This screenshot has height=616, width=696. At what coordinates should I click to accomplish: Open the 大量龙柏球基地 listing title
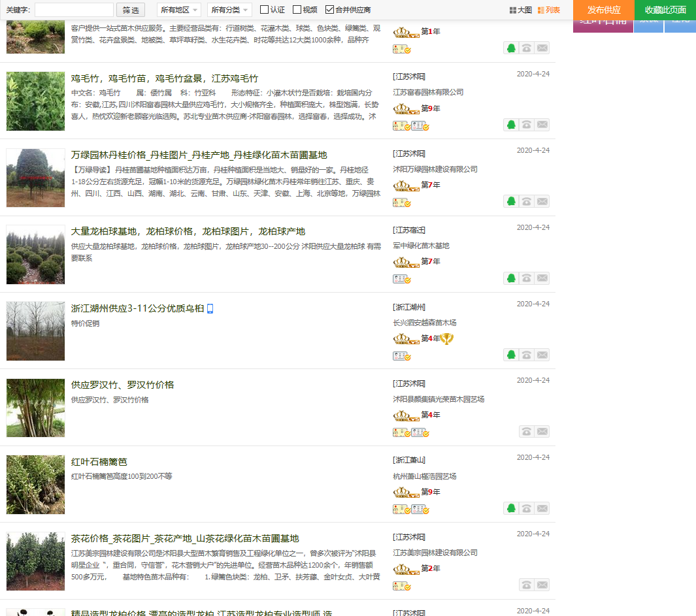188,232
